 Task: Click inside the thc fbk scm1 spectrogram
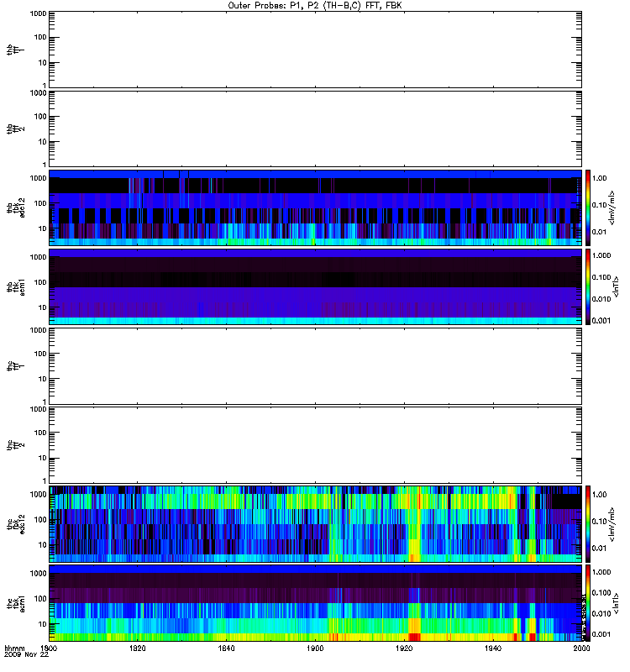pyautogui.click(x=315, y=603)
